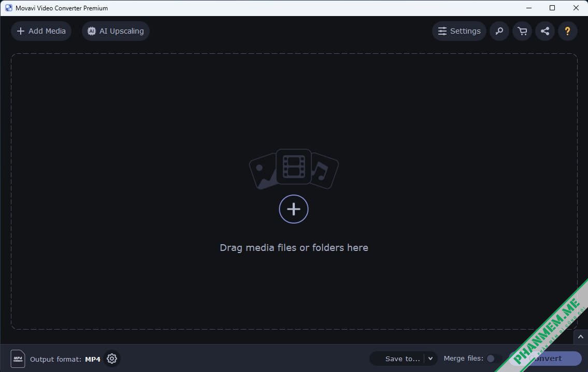This screenshot has width=588, height=372.
Task: Click the circled plus to add files
Action: click(294, 209)
